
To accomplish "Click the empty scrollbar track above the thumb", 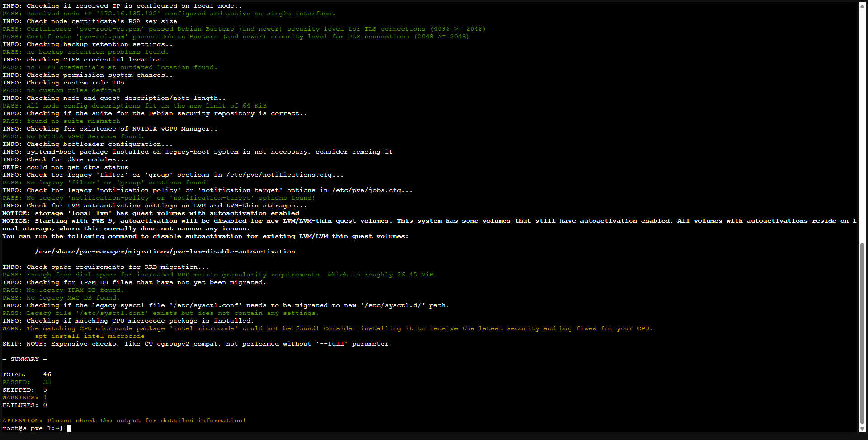I will coord(862,122).
